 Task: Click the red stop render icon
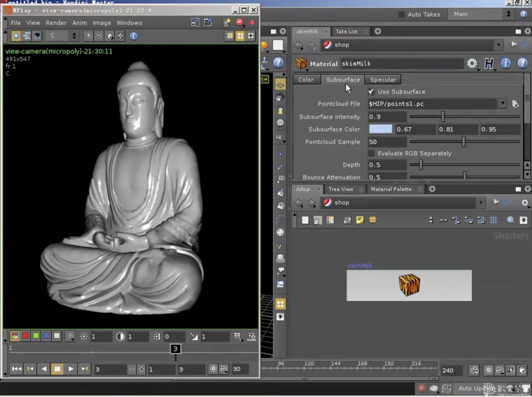(239, 22)
